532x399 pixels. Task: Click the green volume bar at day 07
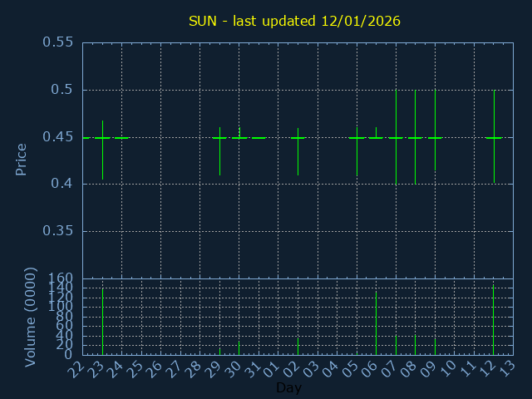[x=396, y=345]
